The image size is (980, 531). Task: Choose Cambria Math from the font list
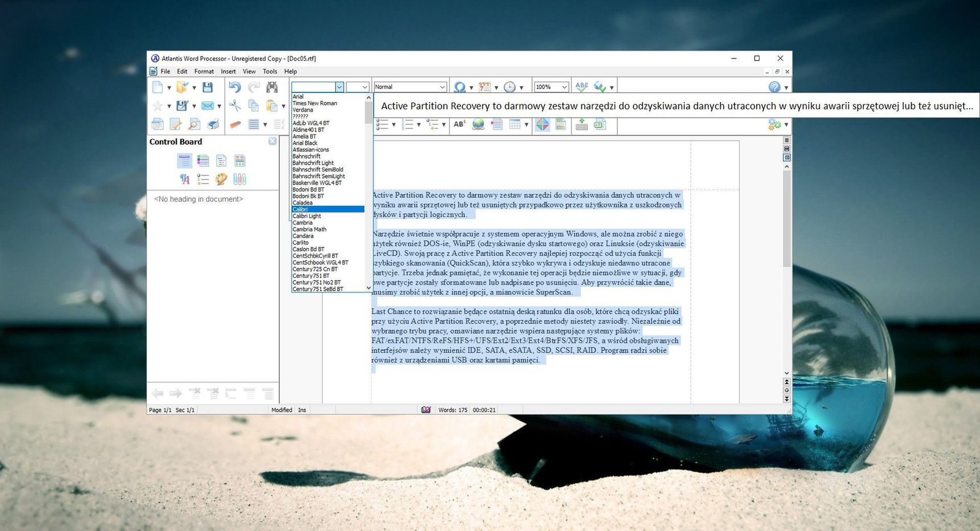point(328,229)
